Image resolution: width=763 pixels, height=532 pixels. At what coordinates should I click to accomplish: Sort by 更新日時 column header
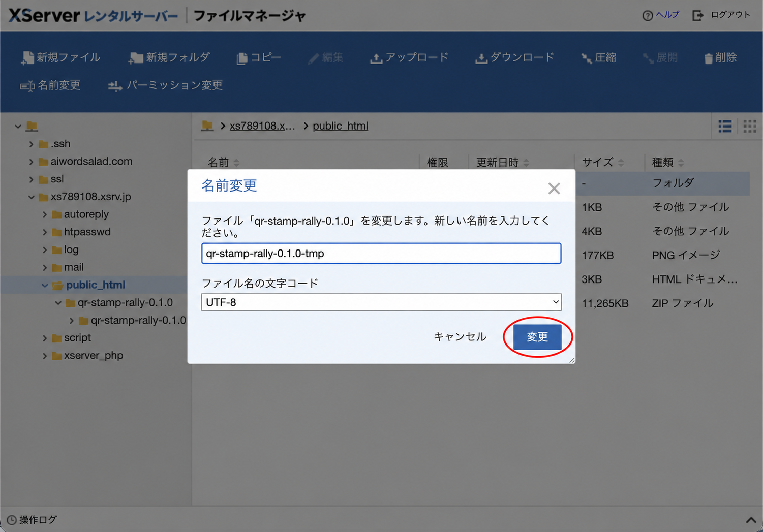click(x=503, y=163)
